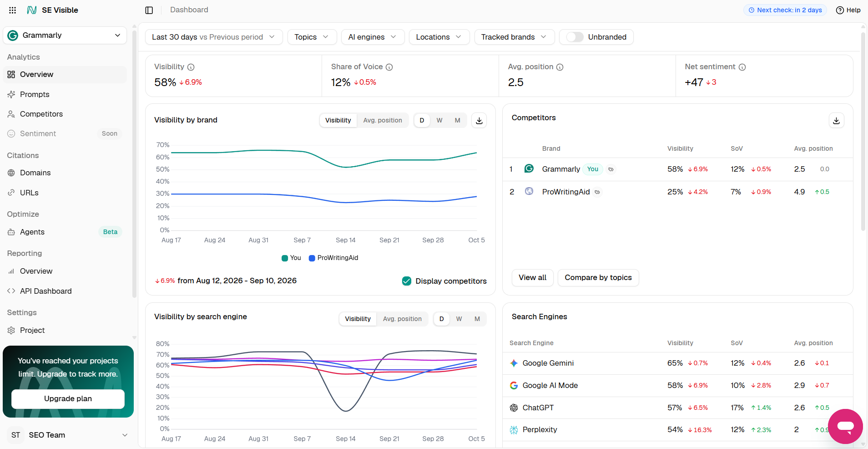The image size is (868, 449).
Task: Expand the Topics filter dropdown
Action: 312,37
